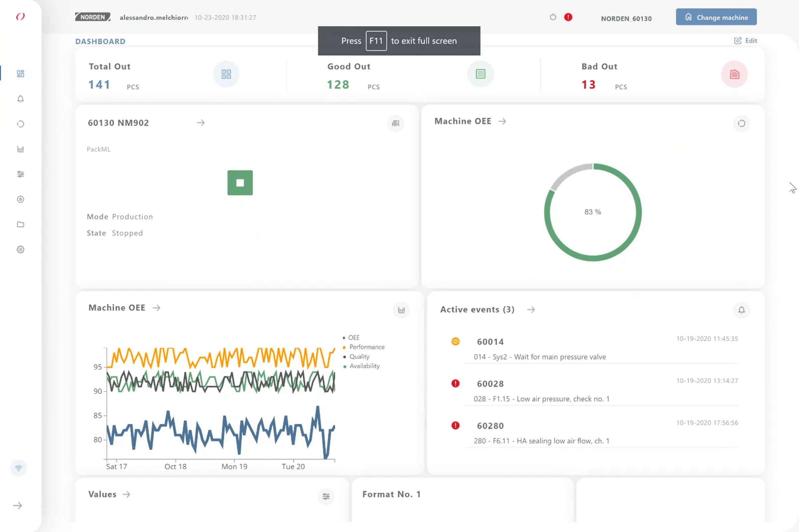Open the sliders values icon in sidebar
This screenshot has height=532, width=799.
point(20,174)
